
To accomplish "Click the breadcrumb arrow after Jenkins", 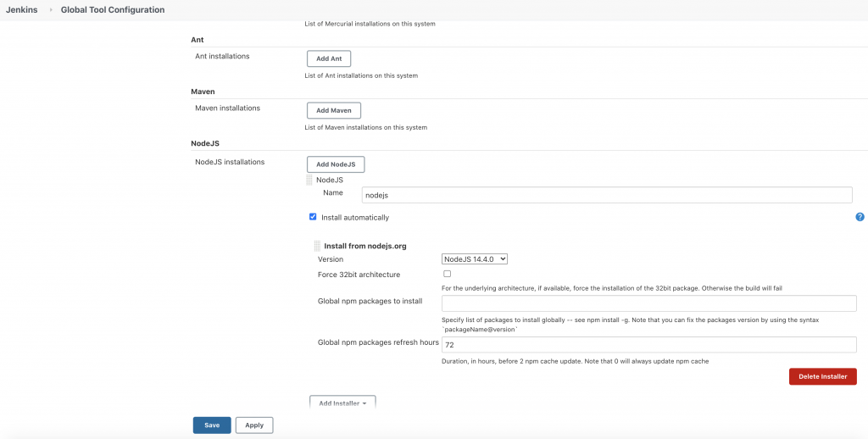I will pos(50,10).
